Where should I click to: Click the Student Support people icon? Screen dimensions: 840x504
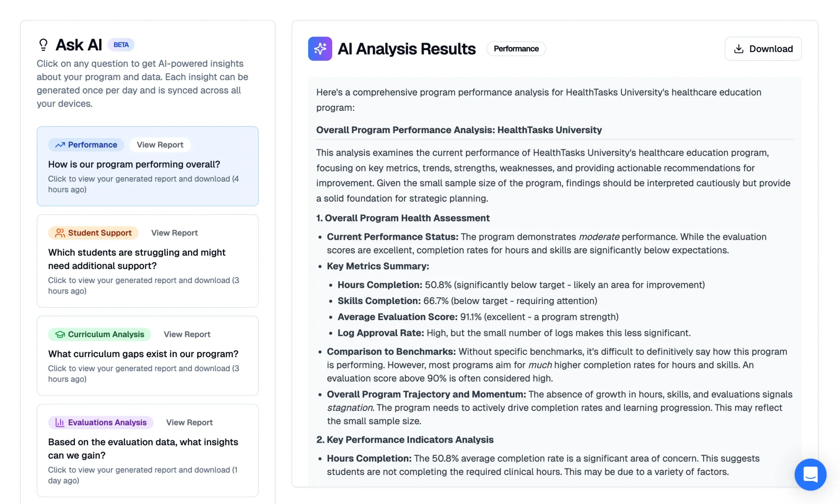pos(60,233)
